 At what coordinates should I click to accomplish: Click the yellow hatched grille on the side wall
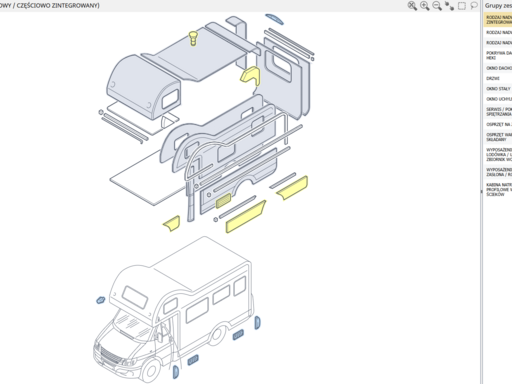[x=223, y=200]
